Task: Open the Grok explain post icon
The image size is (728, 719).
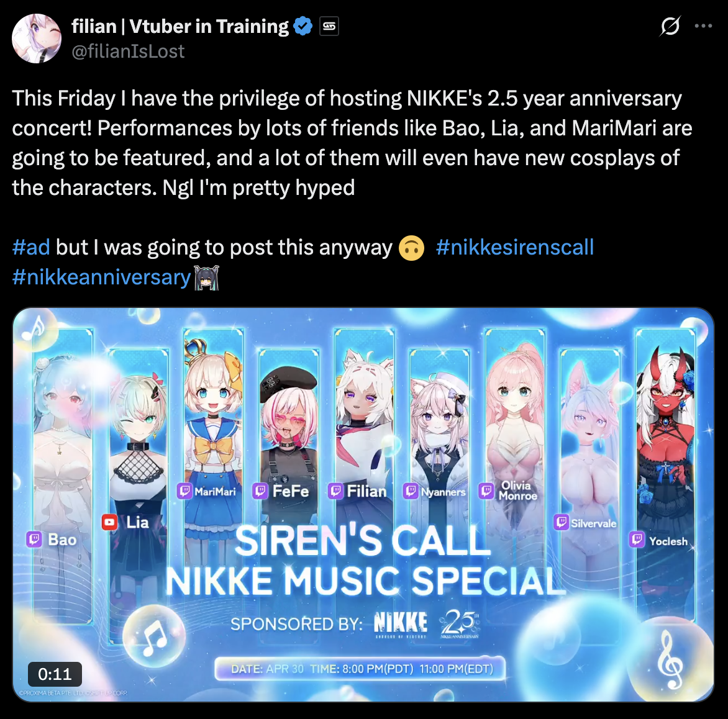Action: point(670,26)
